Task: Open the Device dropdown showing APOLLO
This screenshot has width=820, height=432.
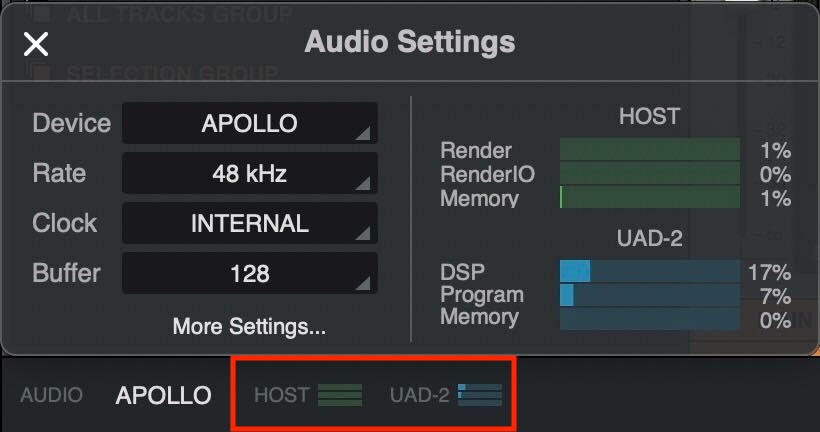Action: [249, 124]
